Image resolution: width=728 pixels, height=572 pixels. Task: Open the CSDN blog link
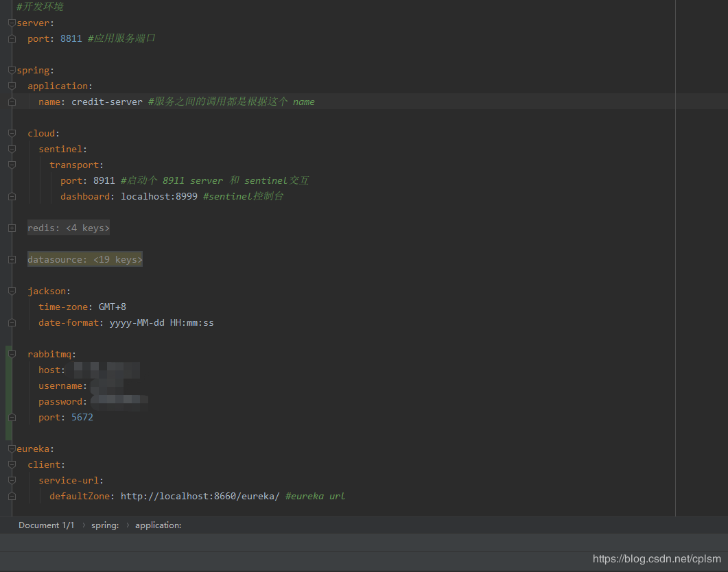(x=656, y=559)
